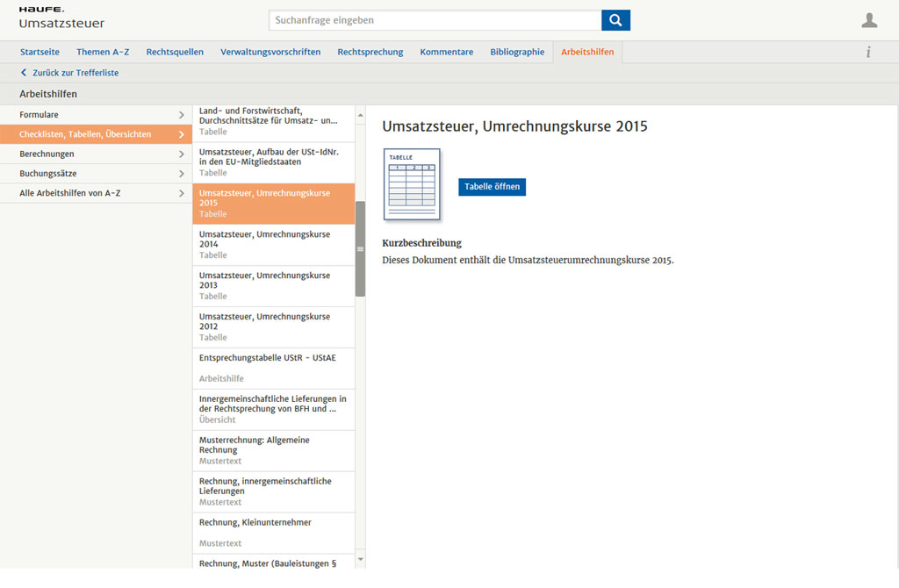899x588 pixels.
Task: Click the Haufe Umsatzsteuer logo
Action: click(x=62, y=18)
